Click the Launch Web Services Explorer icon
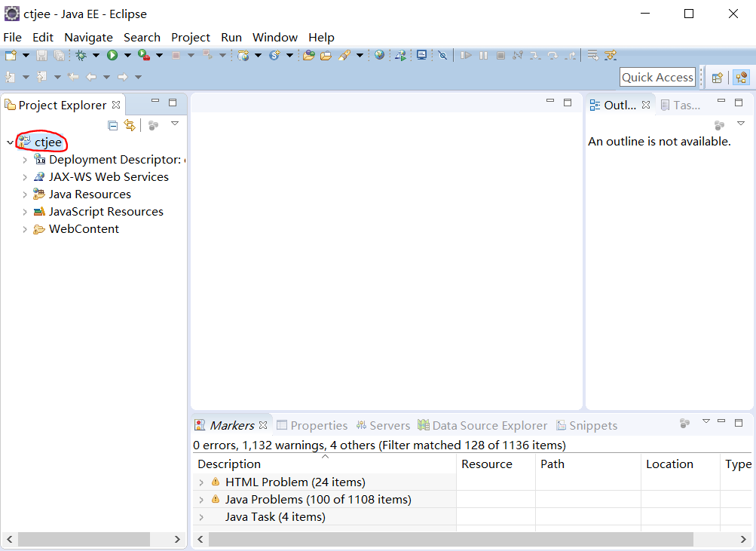The width and height of the screenshot is (756, 551). pyautogui.click(x=401, y=56)
